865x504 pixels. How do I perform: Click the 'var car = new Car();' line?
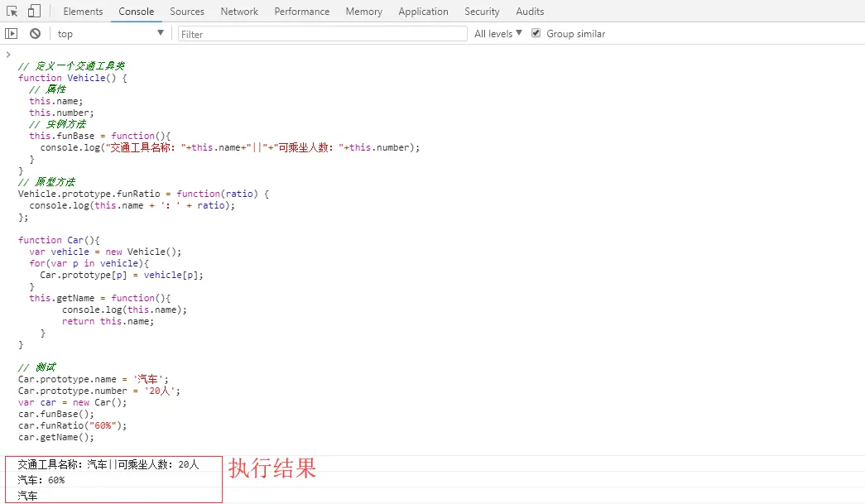(x=72, y=402)
